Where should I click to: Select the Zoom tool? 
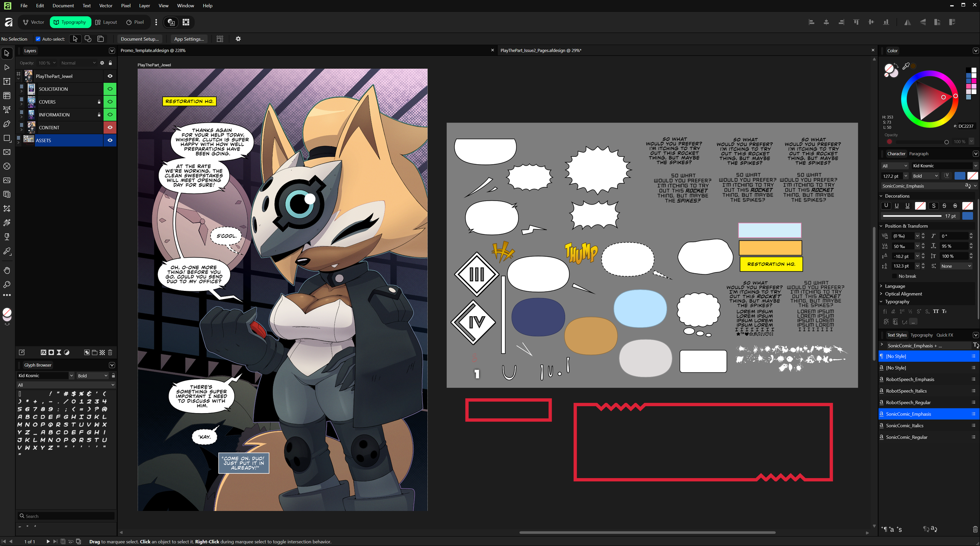(x=7, y=285)
